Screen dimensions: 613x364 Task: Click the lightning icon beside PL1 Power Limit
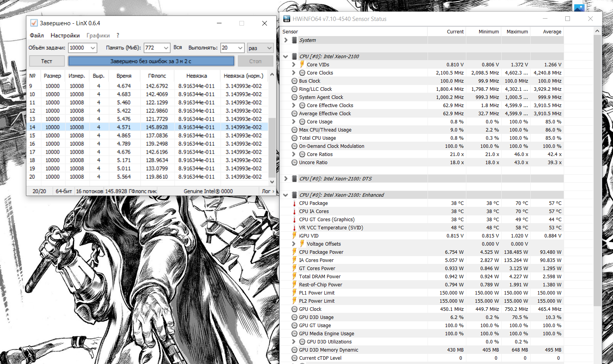[x=294, y=293]
